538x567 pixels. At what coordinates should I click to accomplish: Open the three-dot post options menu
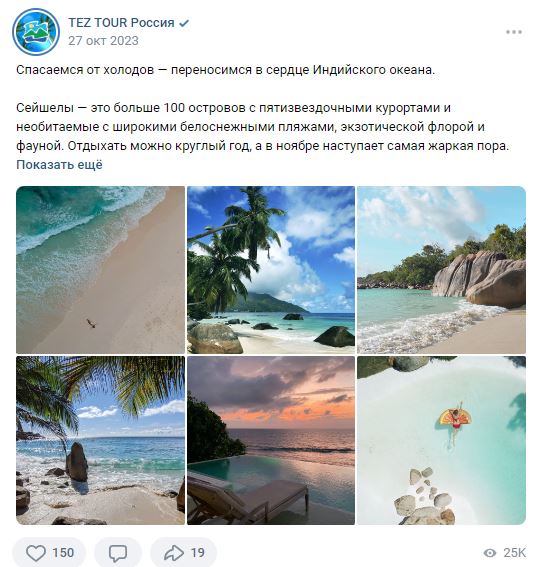coord(513,32)
